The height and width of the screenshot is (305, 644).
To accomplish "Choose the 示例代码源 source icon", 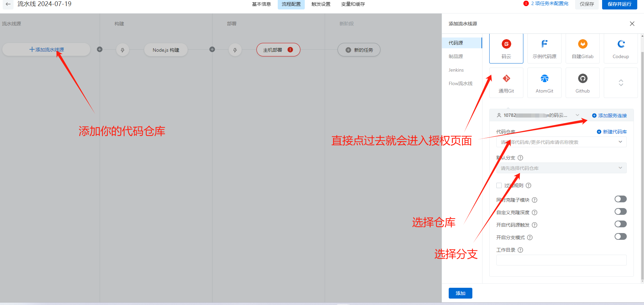I will click(544, 44).
